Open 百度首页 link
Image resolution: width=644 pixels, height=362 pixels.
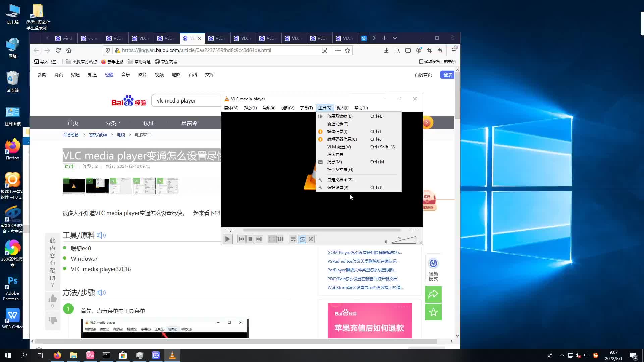point(423,75)
